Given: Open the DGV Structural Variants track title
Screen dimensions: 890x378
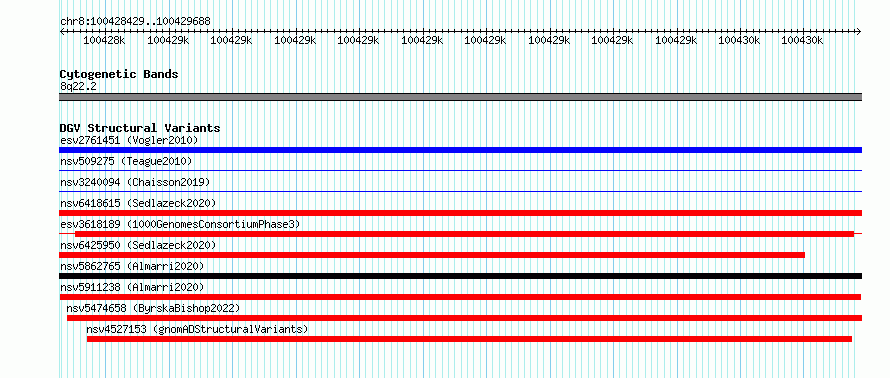Looking at the screenshot, I should tap(140, 128).
